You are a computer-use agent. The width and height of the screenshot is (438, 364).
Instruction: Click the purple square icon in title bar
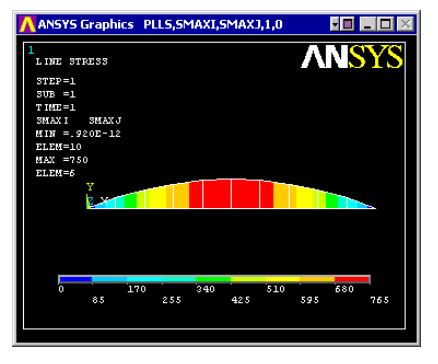[348, 24]
